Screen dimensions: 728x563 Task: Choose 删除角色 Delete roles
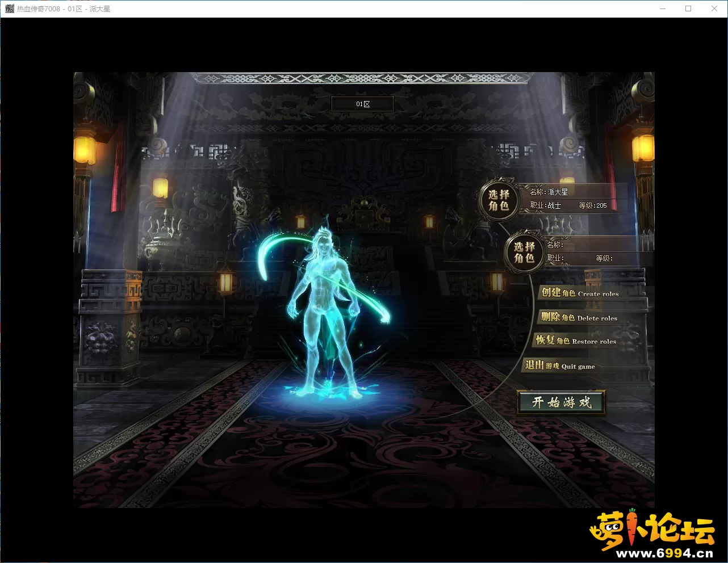(579, 318)
